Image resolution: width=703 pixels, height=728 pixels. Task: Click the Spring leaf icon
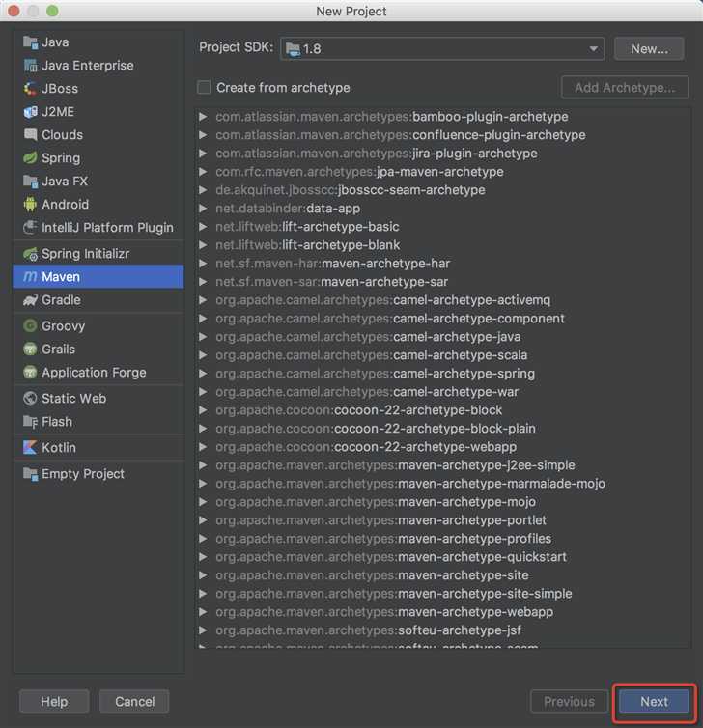click(30, 158)
